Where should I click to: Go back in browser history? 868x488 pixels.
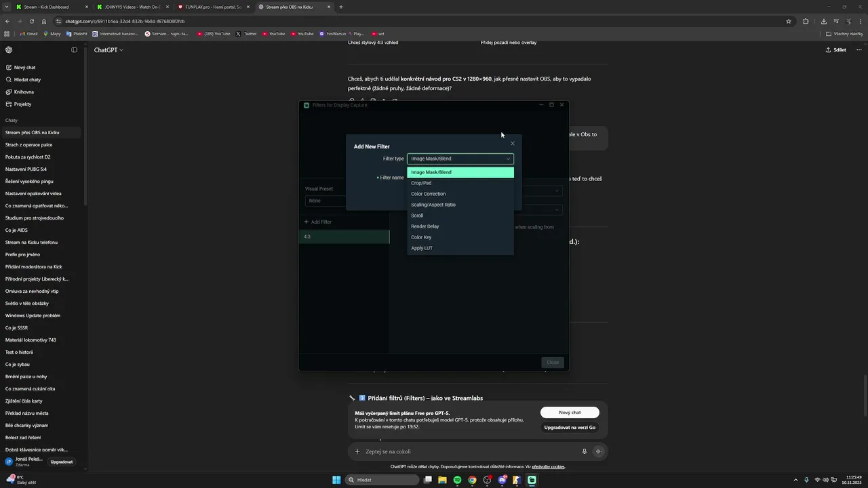[7, 21]
